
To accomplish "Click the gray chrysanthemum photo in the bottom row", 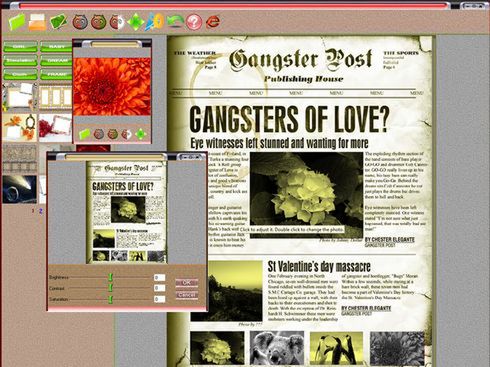I will [x=397, y=348].
